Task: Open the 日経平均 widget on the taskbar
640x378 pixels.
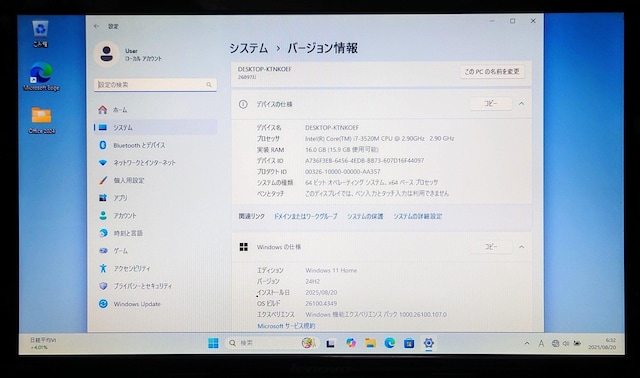Action: tap(42, 343)
